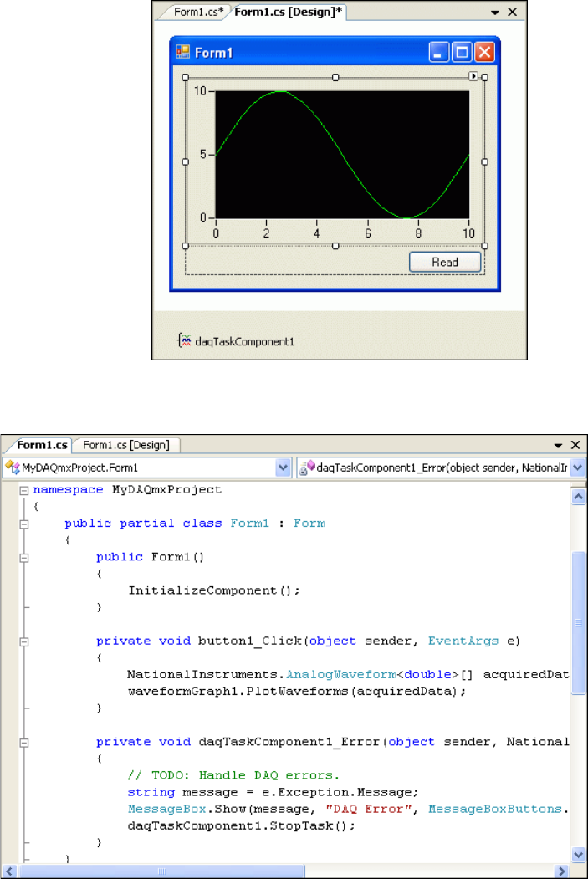This screenshot has width=588, height=879.
Task: Click the horizontal scroll right arrow
Action: click(x=562, y=871)
